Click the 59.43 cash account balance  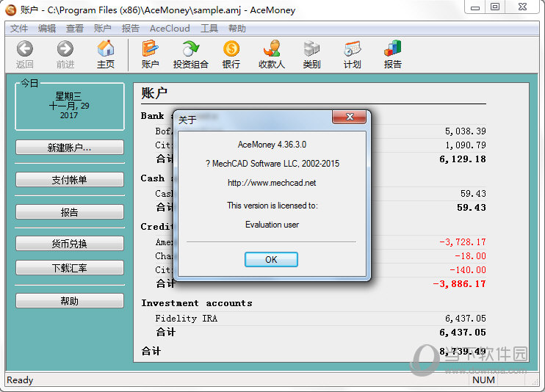473,194
